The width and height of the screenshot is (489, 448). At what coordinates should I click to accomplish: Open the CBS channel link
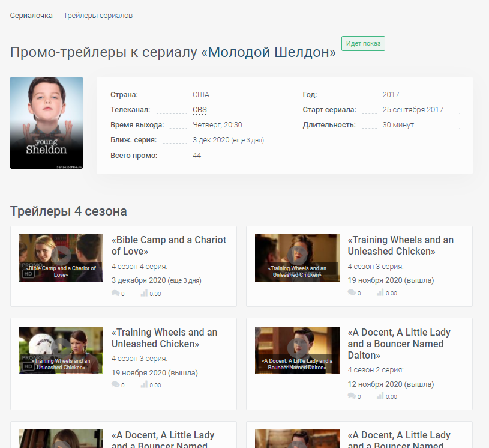(x=200, y=109)
